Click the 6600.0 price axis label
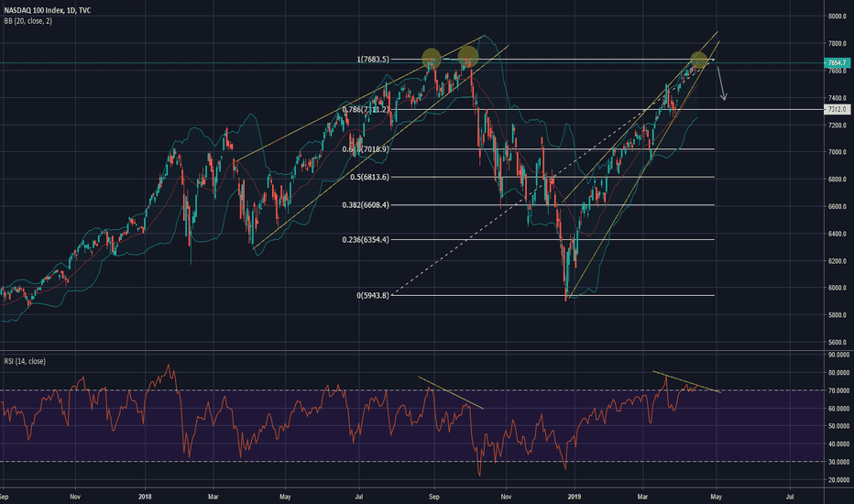The width and height of the screenshot is (854, 504). tap(838, 206)
